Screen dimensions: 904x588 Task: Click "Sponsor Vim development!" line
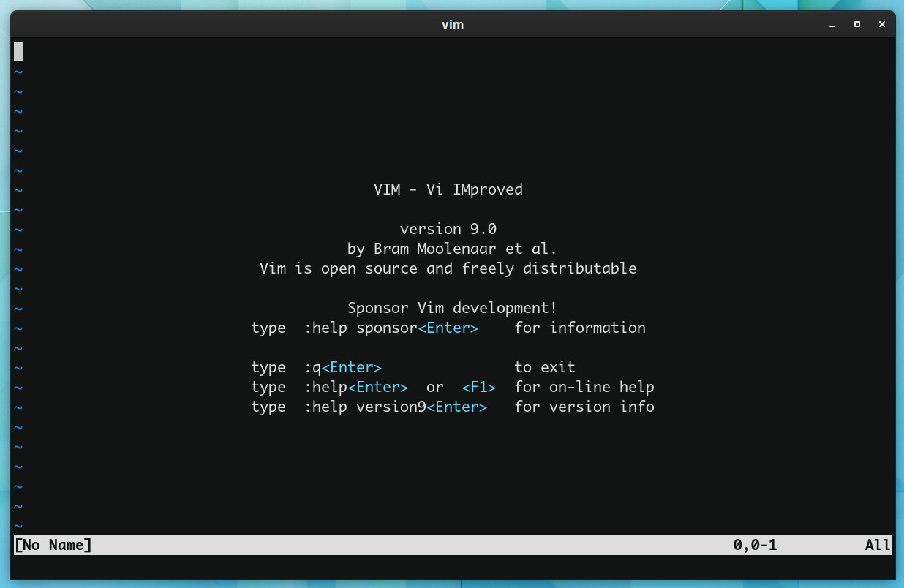453,308
